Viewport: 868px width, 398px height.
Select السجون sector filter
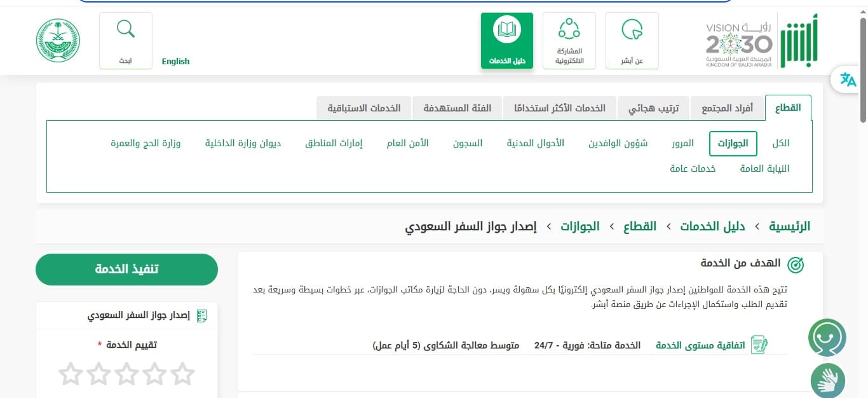(468, 144)
